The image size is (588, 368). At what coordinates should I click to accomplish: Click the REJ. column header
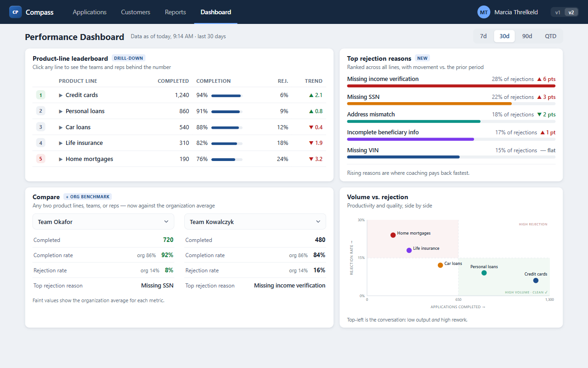pyautogui.click(x=283, y=81)
